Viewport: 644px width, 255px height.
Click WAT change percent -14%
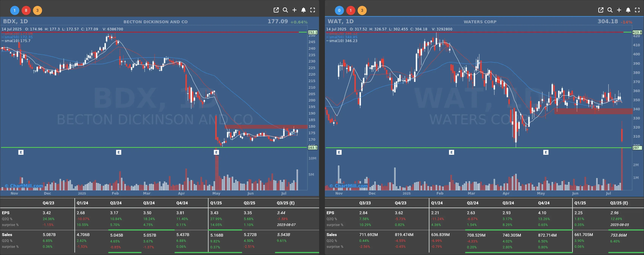pos(626,22)
